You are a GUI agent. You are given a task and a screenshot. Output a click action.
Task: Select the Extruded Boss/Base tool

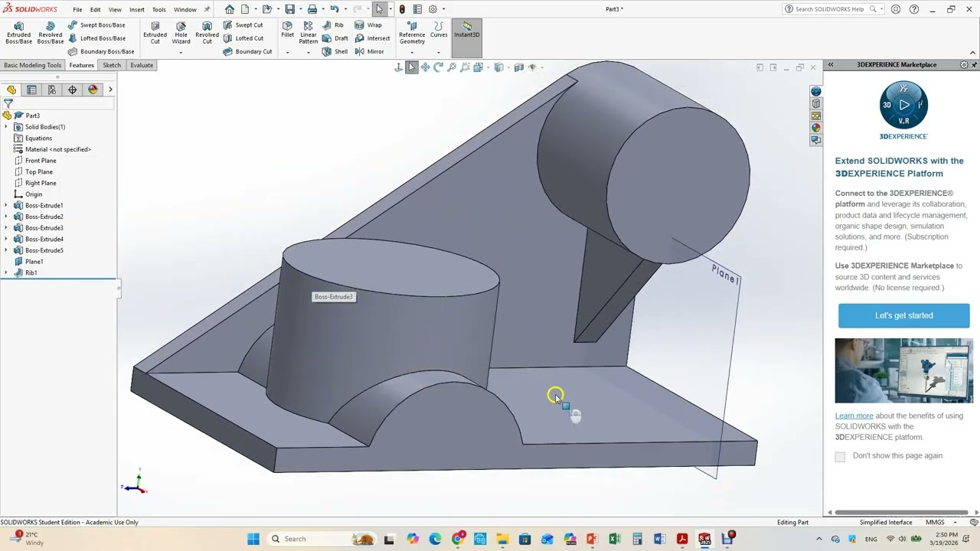tap(19, 33)
